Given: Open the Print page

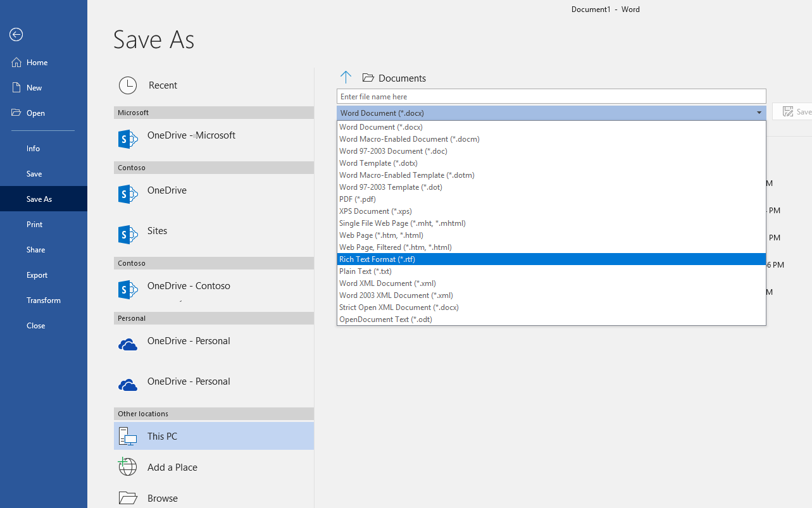Looking at the screenshot, I should (44, 225).
